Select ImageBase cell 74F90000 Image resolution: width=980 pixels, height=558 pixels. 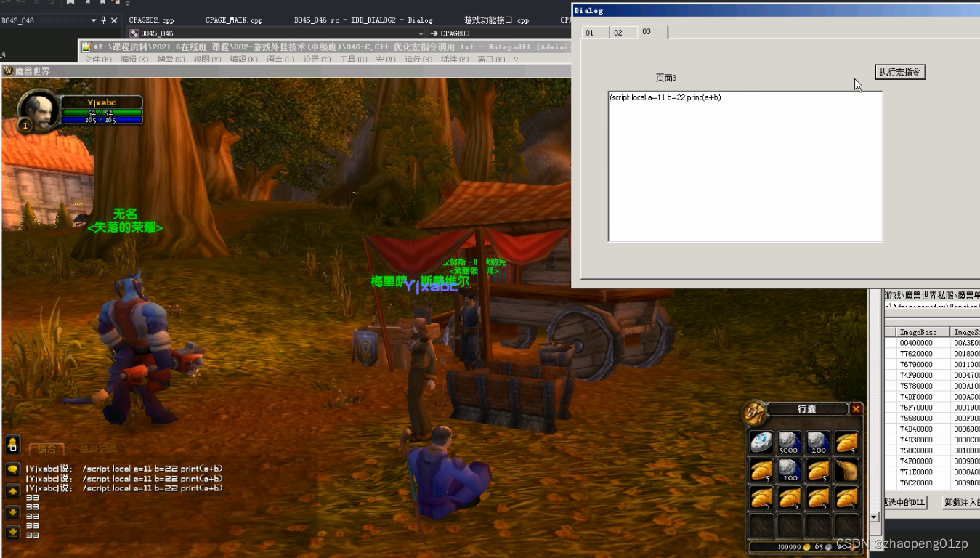(x=922, y=376)
